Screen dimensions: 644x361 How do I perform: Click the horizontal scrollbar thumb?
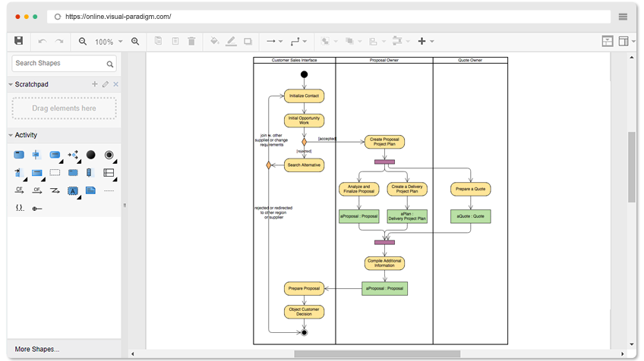pos(377,353)
